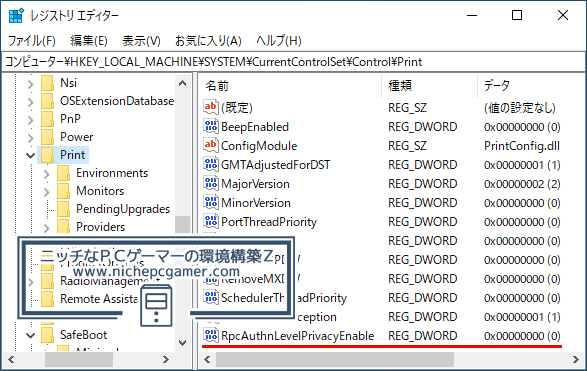The height and width of the screenshot is (371, 587).
Task: Click tree pane horizontal scroll left arrow
Action: pyautogui.click(x=11, y=359)
